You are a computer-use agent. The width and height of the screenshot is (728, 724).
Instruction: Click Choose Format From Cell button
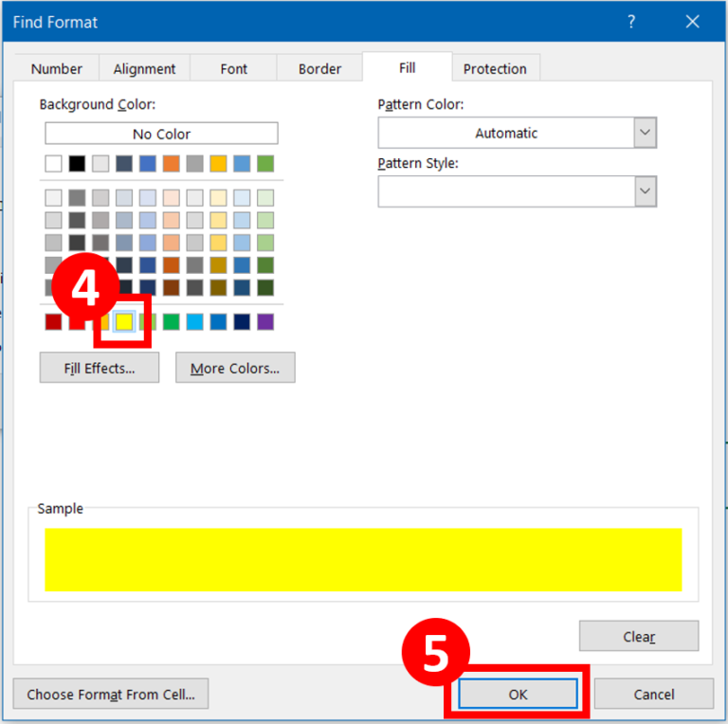click(111, 694)
